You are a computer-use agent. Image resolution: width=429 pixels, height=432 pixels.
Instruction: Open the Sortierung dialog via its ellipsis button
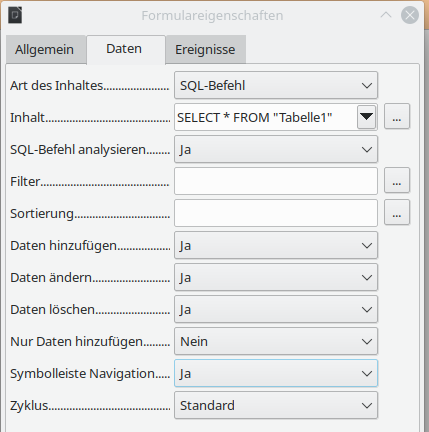(397, 212)
